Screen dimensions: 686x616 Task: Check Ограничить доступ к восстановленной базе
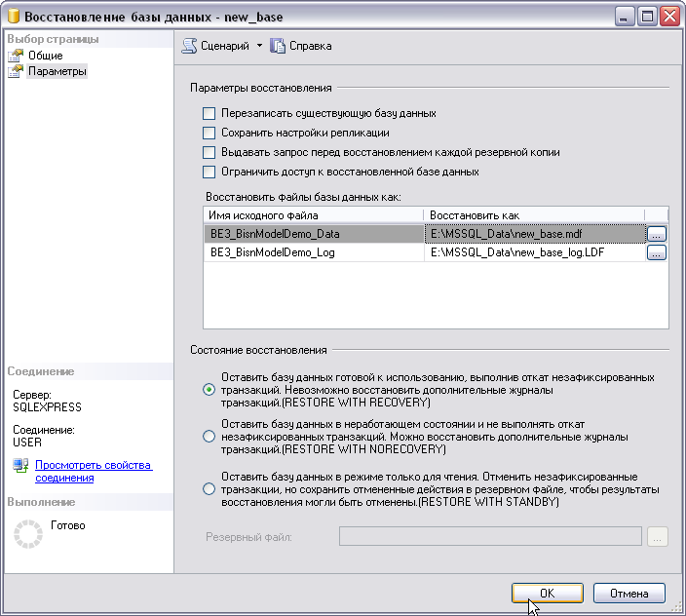[x=209, y=172]
